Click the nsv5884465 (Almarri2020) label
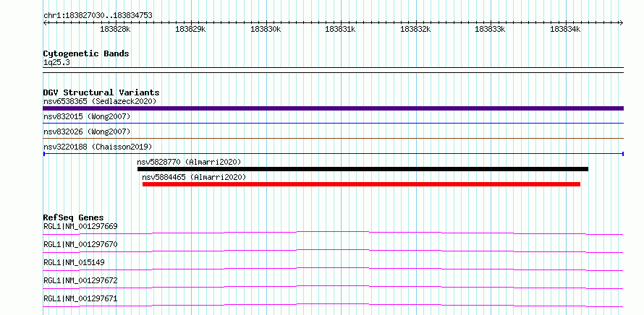Viewport: 644px width, 315px height. click(194, 177)
